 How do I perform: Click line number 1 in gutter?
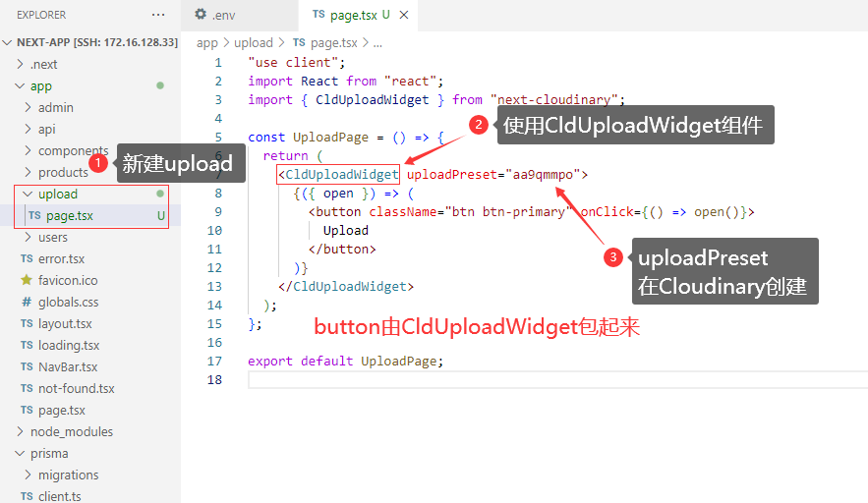[x=218, y=63]
